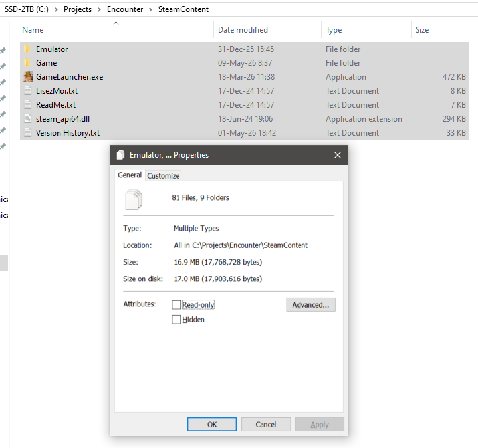Viewport: 478px width, 448px height.
Task: Expand the chevron after SSD-2TB (C:)
Action: [x=56, y=9]
